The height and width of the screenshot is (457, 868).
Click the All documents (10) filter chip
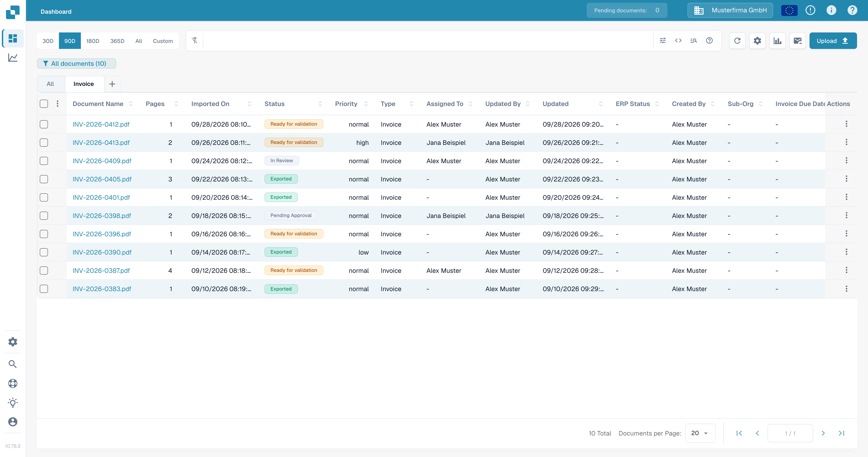(x=77, y=63)
